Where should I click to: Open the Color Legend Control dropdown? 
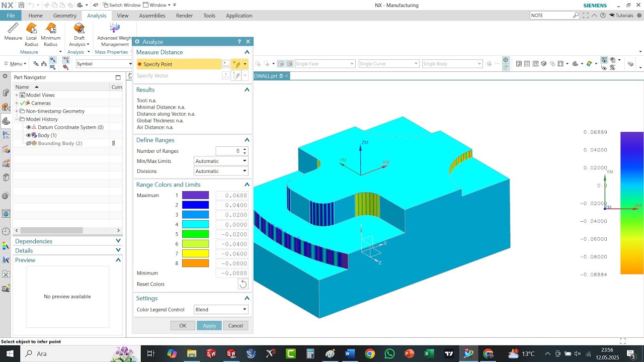click(221, 309)
